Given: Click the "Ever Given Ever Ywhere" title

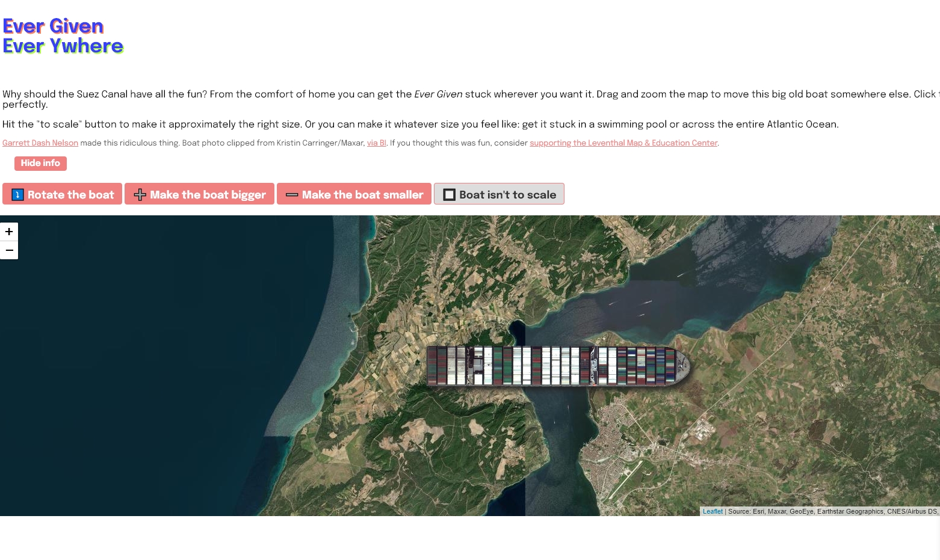Looking at the screenshot, I should click(63, 36).
